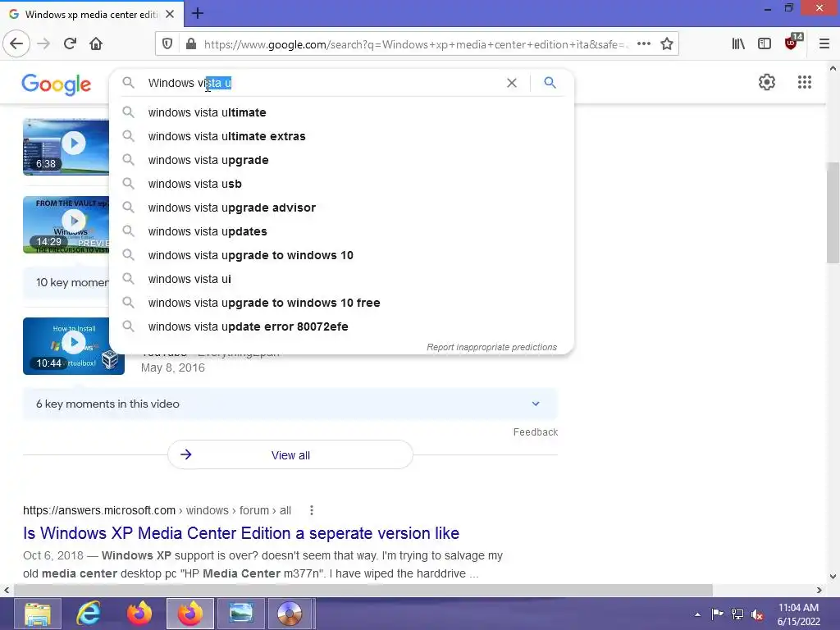This screenshot has width=840, height=630.
Task: Click inside the Google search field
Action: [322, 83]
